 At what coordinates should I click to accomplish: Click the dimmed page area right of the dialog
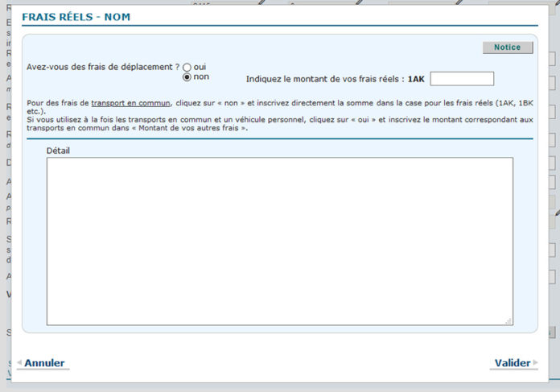(549, 201)
